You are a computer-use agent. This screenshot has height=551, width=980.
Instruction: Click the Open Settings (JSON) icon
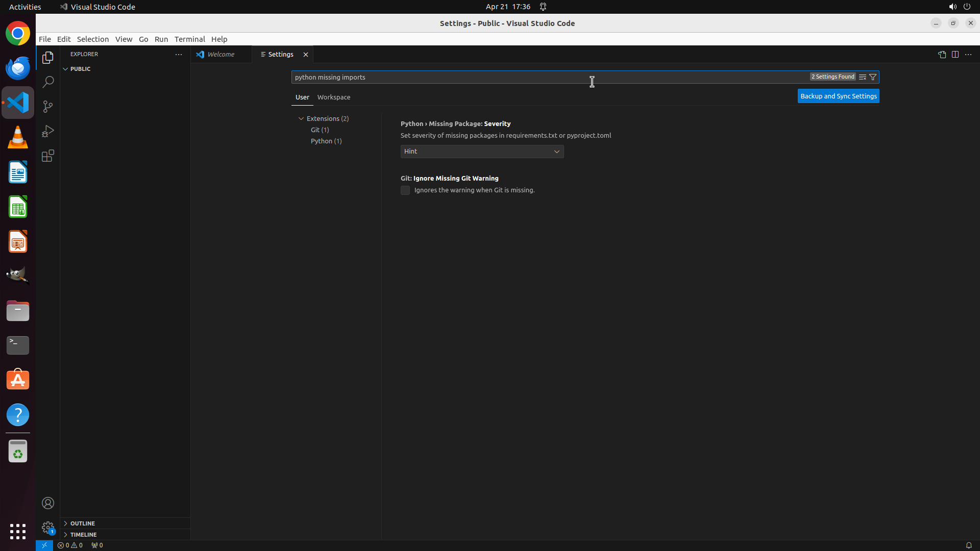click(942, 55)
